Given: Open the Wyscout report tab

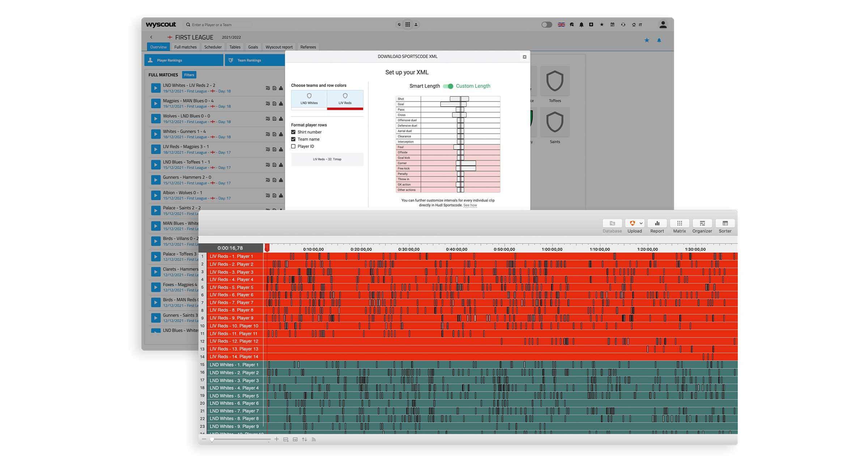Looking at the screenshot, I should click(279, 47).
